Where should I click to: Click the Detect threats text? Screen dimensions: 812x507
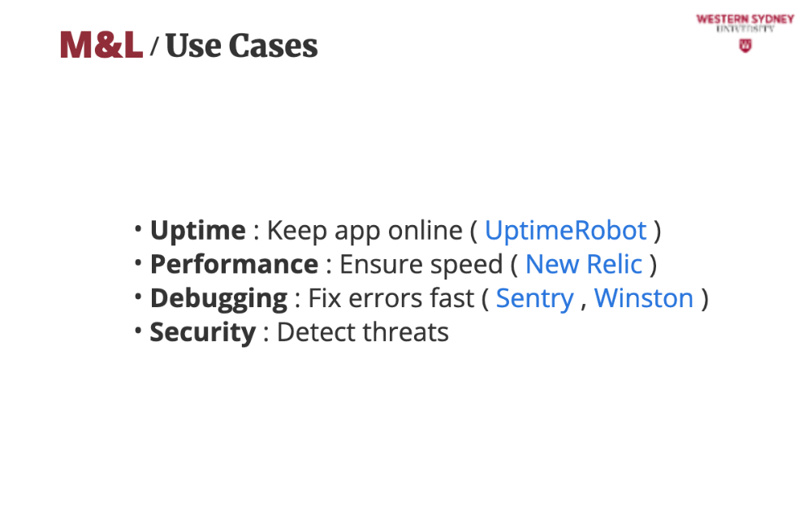(x=362, y=332)
